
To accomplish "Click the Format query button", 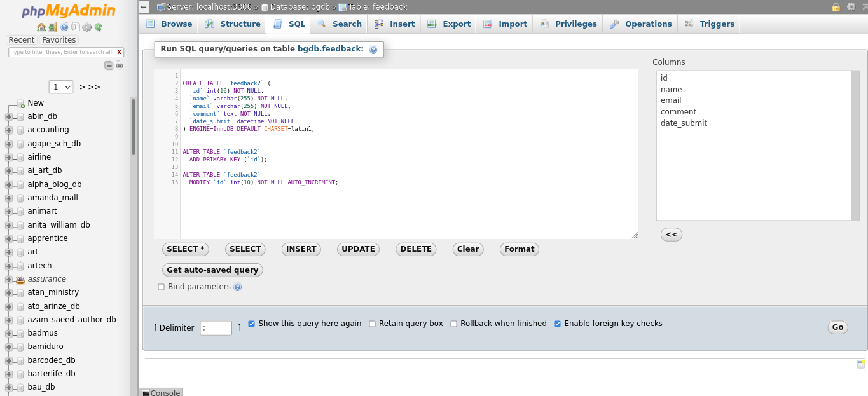I will tap(520, 249).
